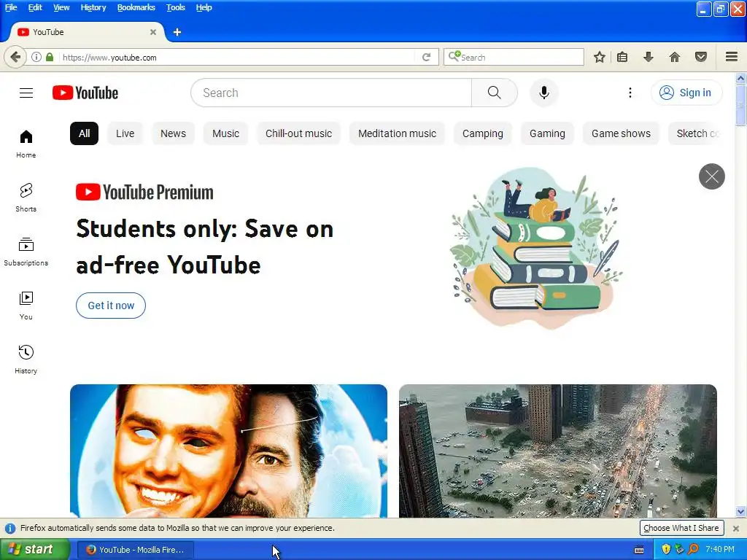Open the Edit menu
Viewport: 747px width, 560px height.
[x=35, y=7]
